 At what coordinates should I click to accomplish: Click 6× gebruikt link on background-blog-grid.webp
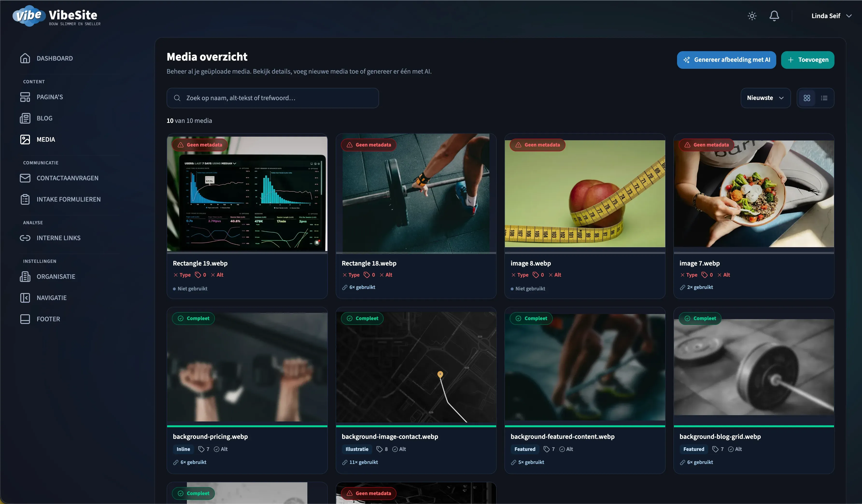[696, 462]
